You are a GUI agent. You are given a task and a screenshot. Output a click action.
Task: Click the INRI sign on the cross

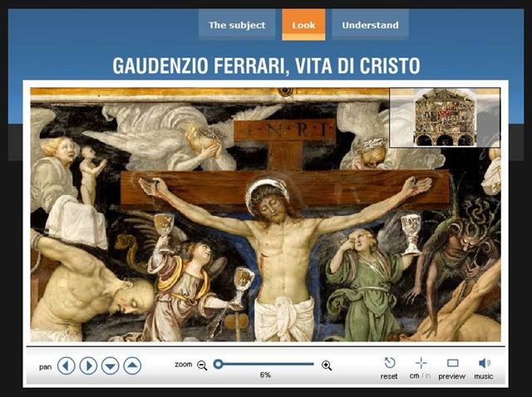(x=284, y=130)
